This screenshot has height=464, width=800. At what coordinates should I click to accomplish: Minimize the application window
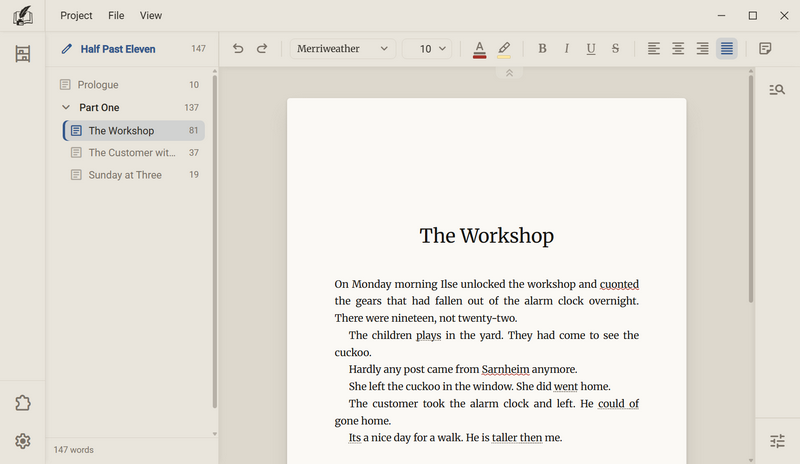tap(721, 15)
